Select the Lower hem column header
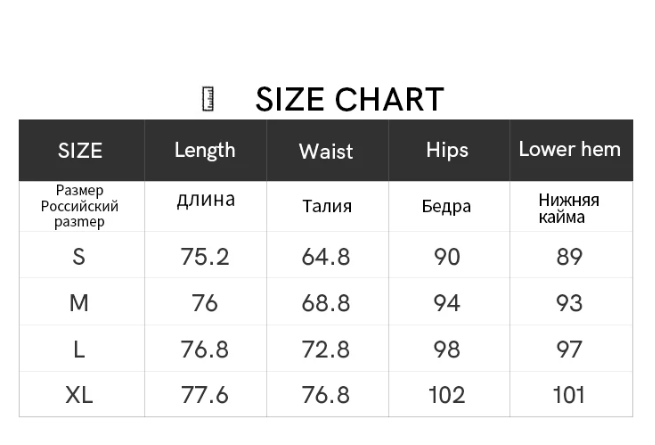Image resolution: width=655 pixels, height=445 pixels. point(569,150)
